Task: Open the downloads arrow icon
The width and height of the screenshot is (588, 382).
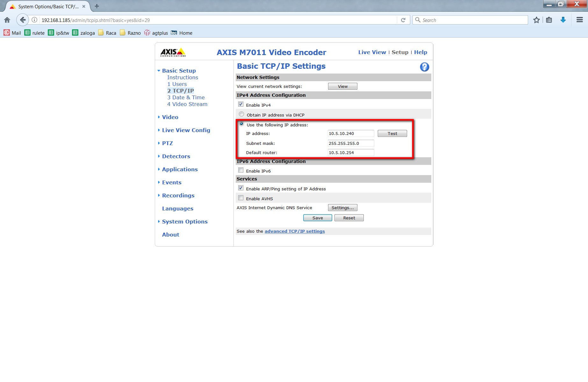Action: (x=563, y=20)
